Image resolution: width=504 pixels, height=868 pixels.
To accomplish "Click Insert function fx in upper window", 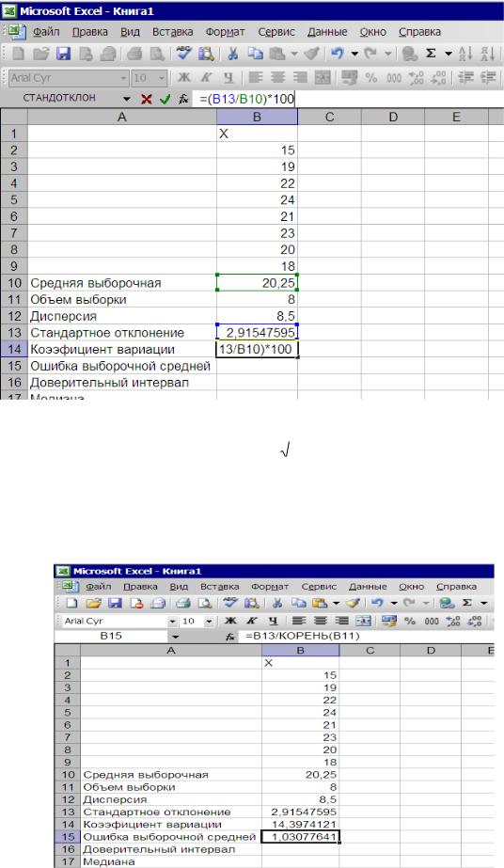I will [183, 99].
